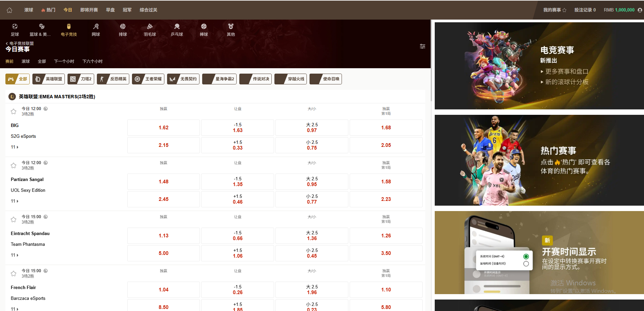
Task: Select the badminton sport icon
Action: (x=150, y=27)
